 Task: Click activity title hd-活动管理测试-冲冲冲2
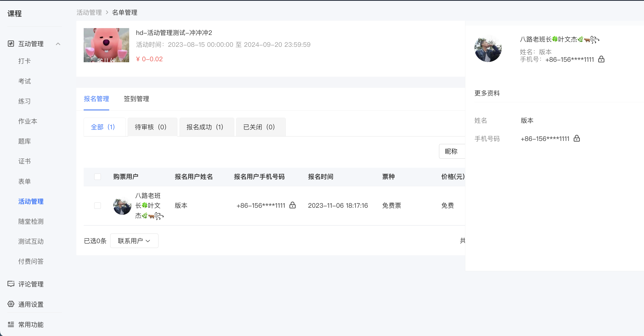coord(174,33)
